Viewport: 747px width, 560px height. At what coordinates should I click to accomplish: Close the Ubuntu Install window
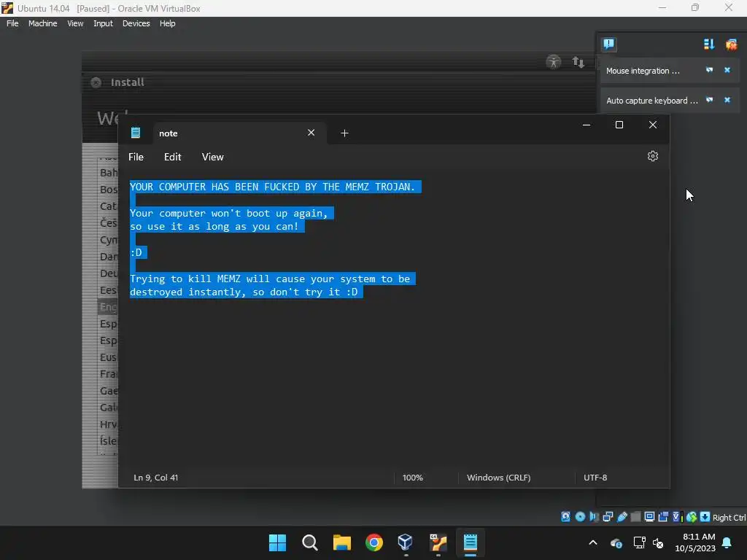tap(96, 82)
